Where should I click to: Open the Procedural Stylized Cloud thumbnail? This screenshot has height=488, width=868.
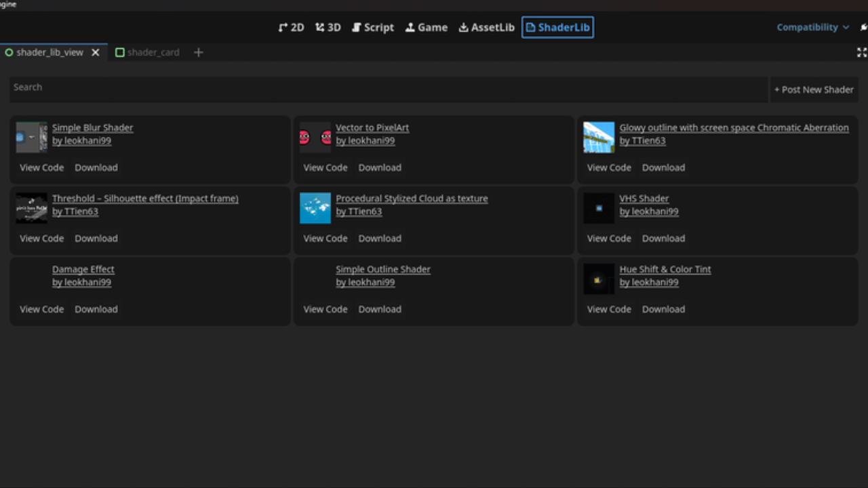315,208
